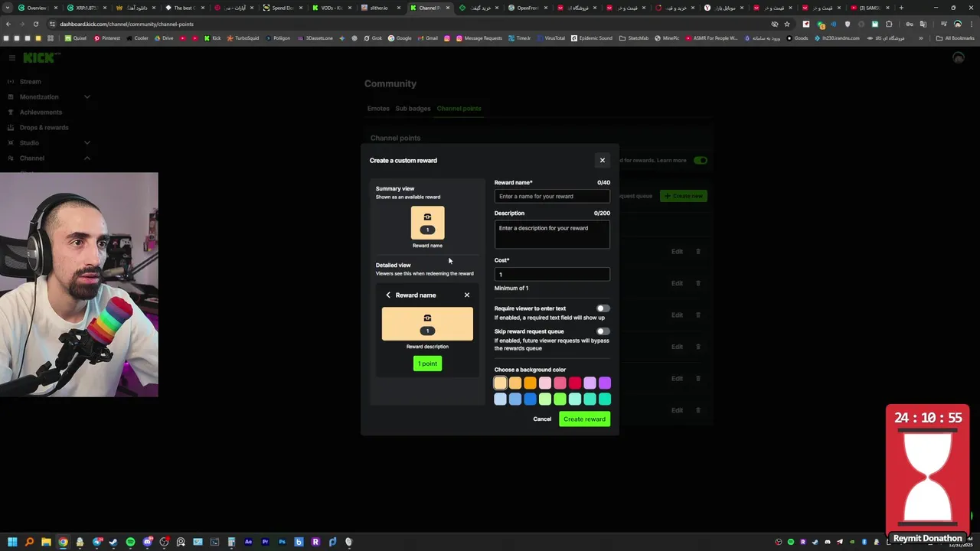Select the light pink background color
The height and width of the screenshot is (551, 980).
tap(545, 383)
